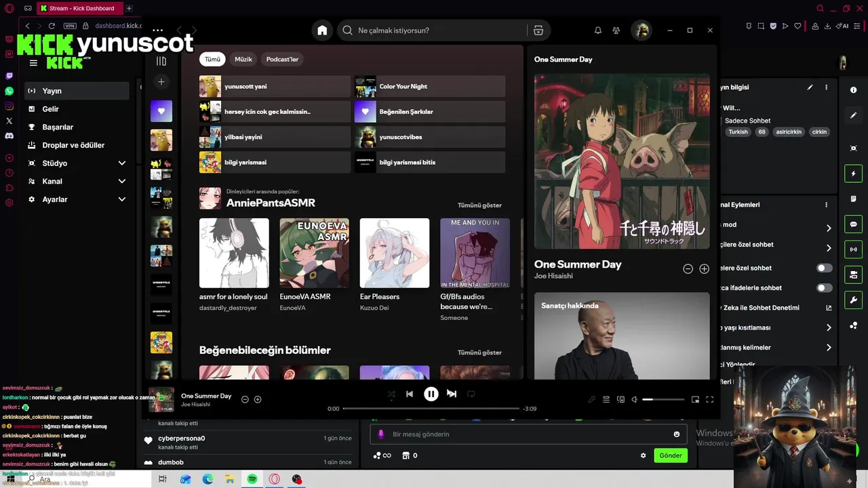Open emoji picker in Kick chat box

677,434
